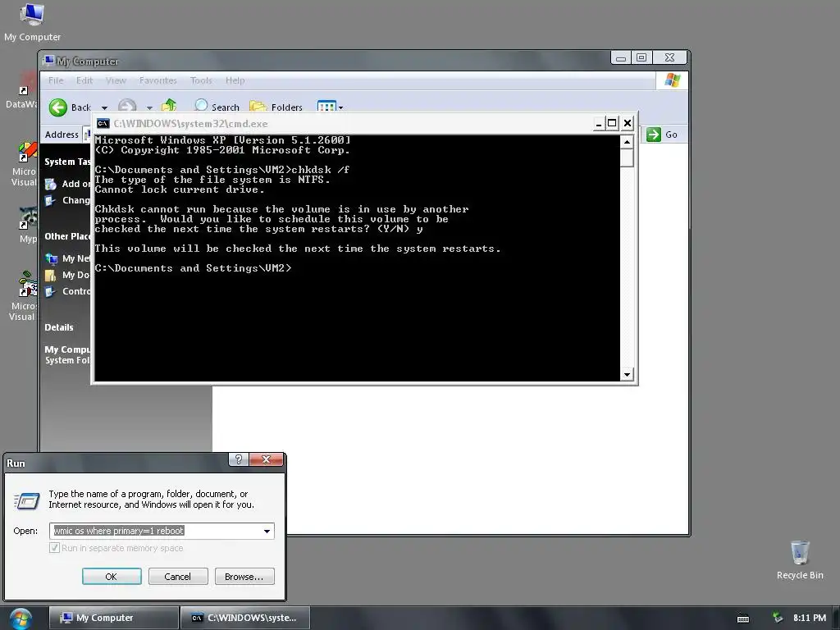Click the Up folder icon in toolbar
Image resolution: width=840 pixels, height=630 pixels.
(169, 105)
